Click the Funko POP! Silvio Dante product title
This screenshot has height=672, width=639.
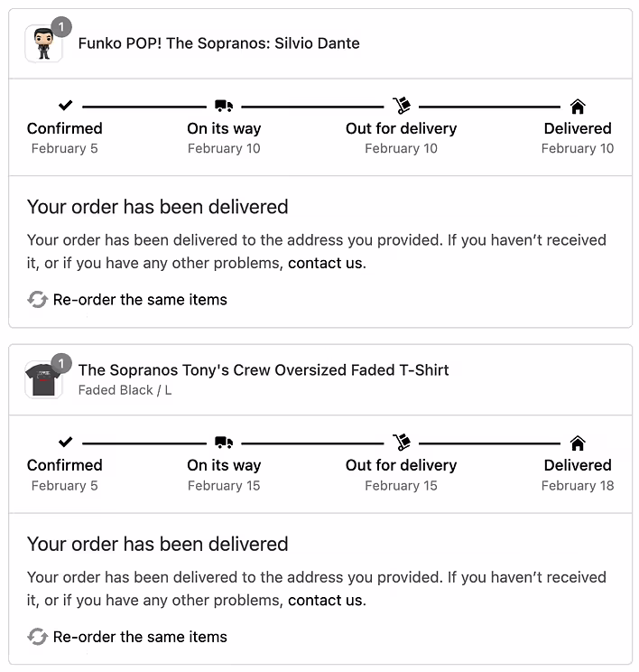click(218, 42)
